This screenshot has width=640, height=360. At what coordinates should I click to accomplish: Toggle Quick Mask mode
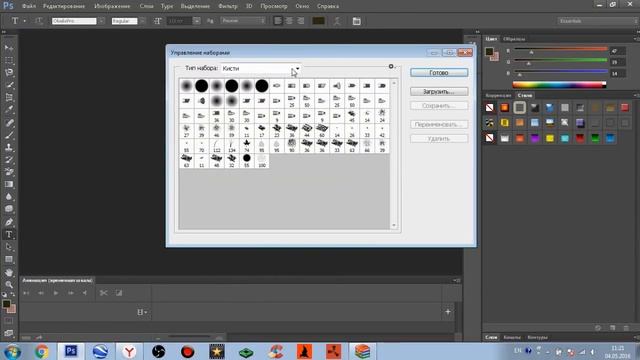pyautogui.click(x=9, y=321)
